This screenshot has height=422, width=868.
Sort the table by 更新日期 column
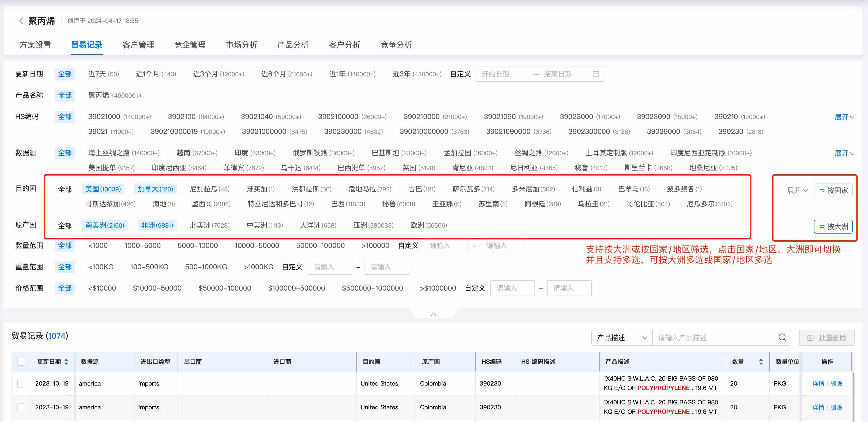[66, 361]
